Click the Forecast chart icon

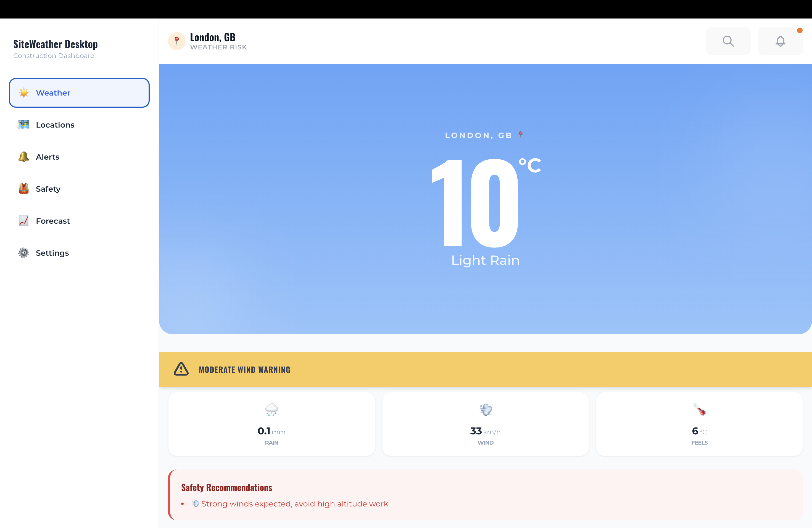pos(23,221)
